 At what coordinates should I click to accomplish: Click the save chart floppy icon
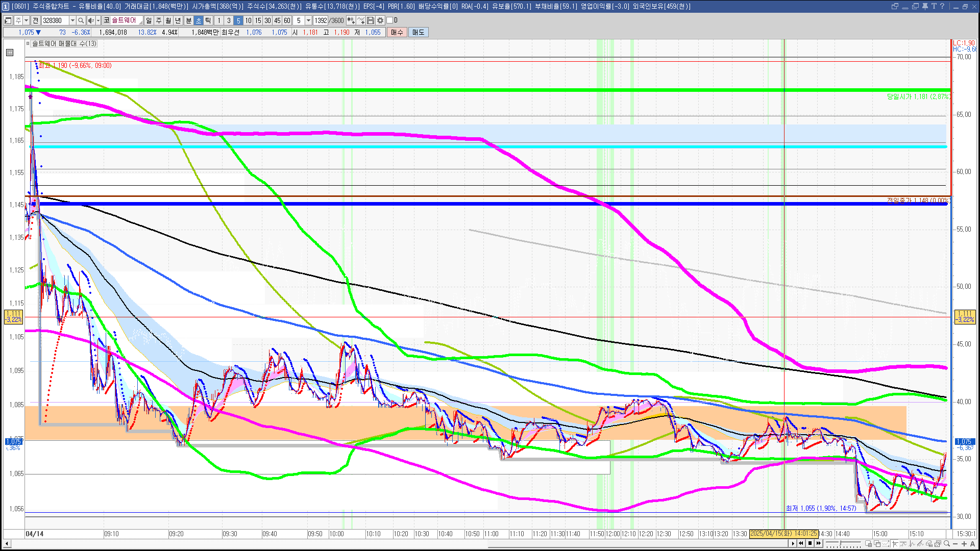(371, 20)
